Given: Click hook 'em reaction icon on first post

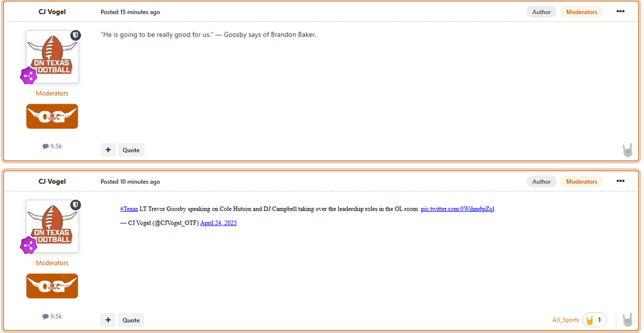Looking at the screenshot, I should pyautogui.click(x=627, y=150).
